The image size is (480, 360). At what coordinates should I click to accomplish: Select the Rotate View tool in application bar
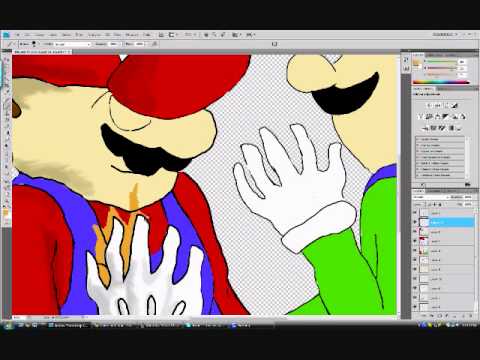224,35
